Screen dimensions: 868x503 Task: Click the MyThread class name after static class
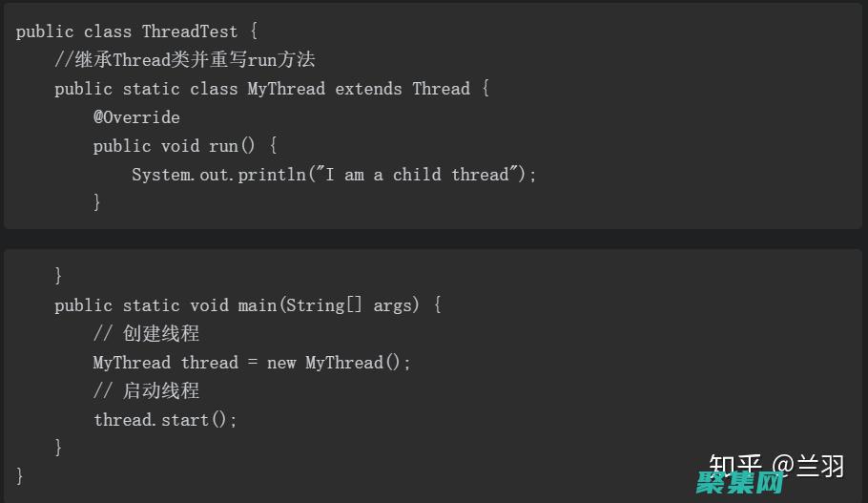pos(286,89)
